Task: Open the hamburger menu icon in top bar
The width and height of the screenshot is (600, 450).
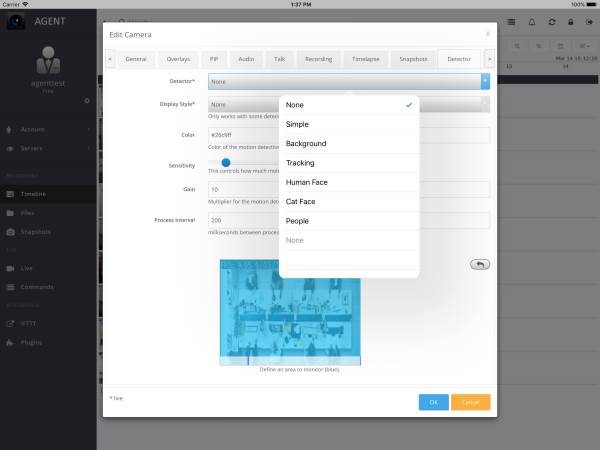Action: pyautogui.click(x=511, y=22)
